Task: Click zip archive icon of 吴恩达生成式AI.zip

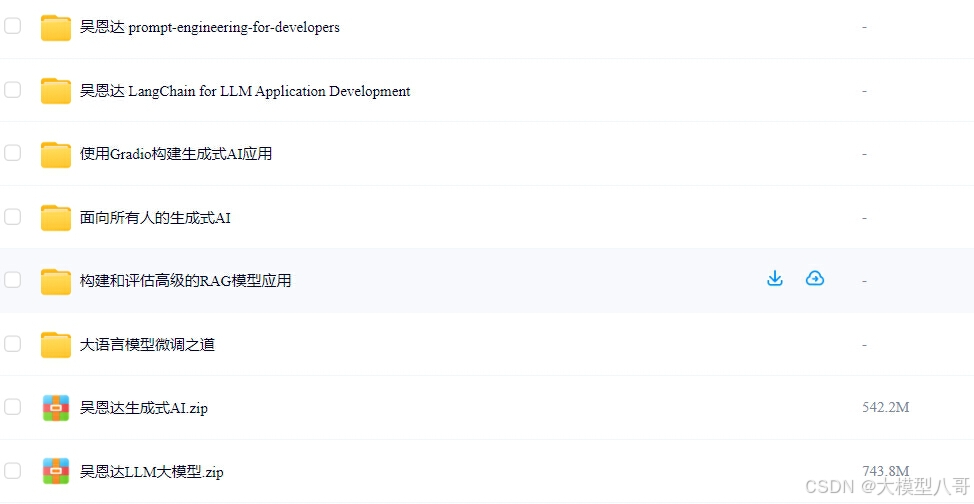Action: tap(56, 408)
